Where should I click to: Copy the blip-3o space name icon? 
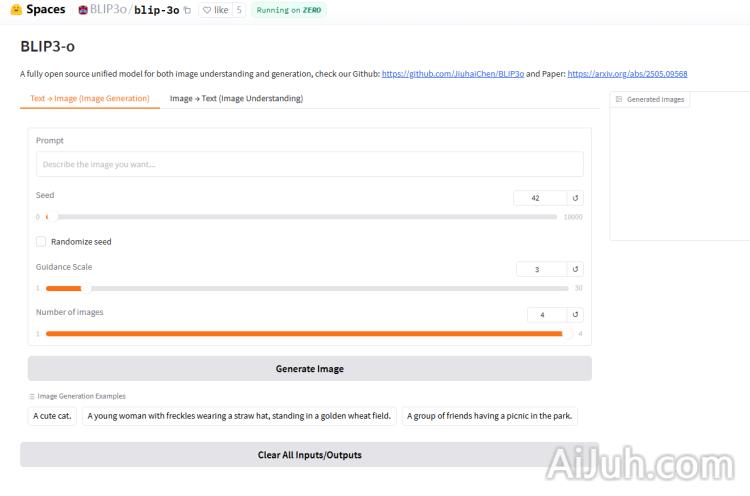click(187, 10)
